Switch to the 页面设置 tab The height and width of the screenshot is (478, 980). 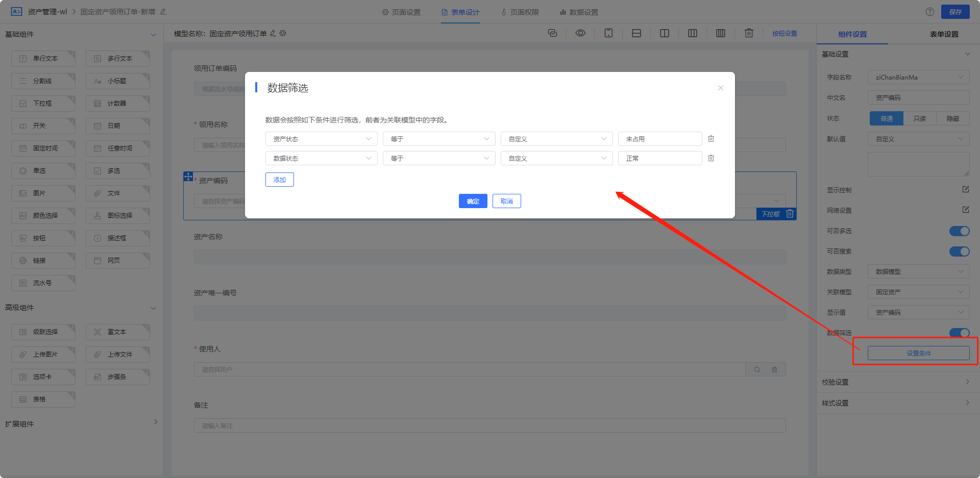click(401, 12)
